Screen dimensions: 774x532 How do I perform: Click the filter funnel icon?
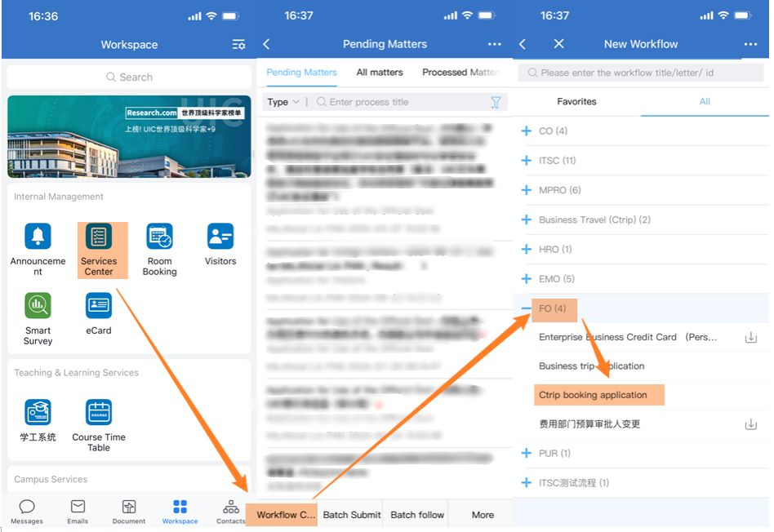(x=496, y=102)
